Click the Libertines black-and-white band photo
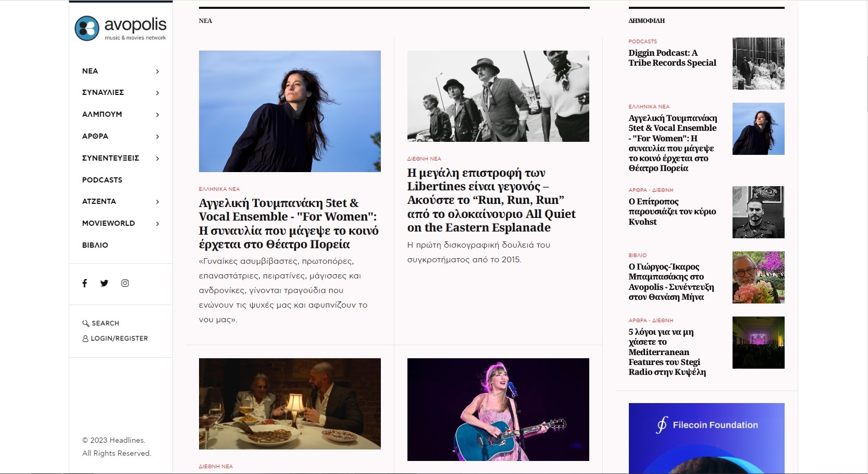The width and height of the screenshot is (868, 474). (498, 96)
